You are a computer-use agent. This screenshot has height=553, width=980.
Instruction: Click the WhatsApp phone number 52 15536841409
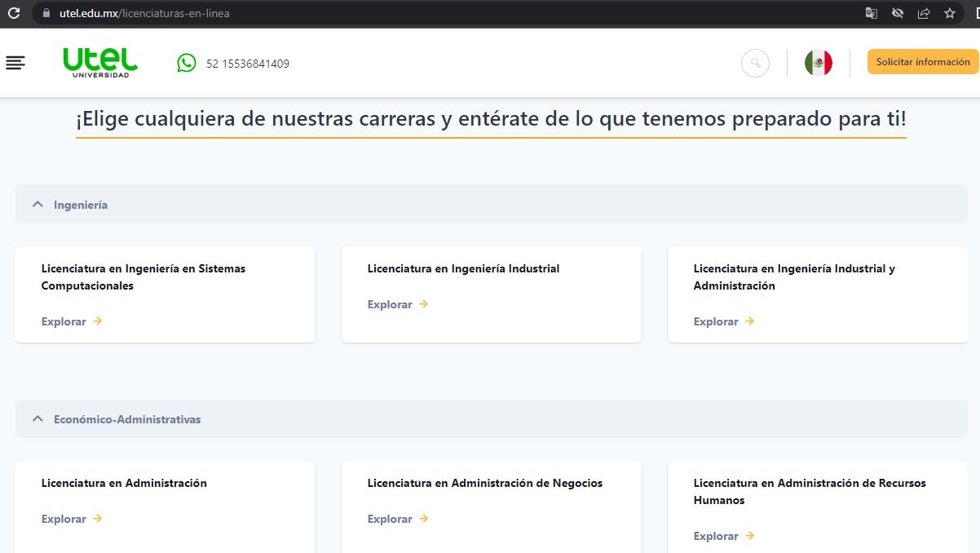coord(248,64)
